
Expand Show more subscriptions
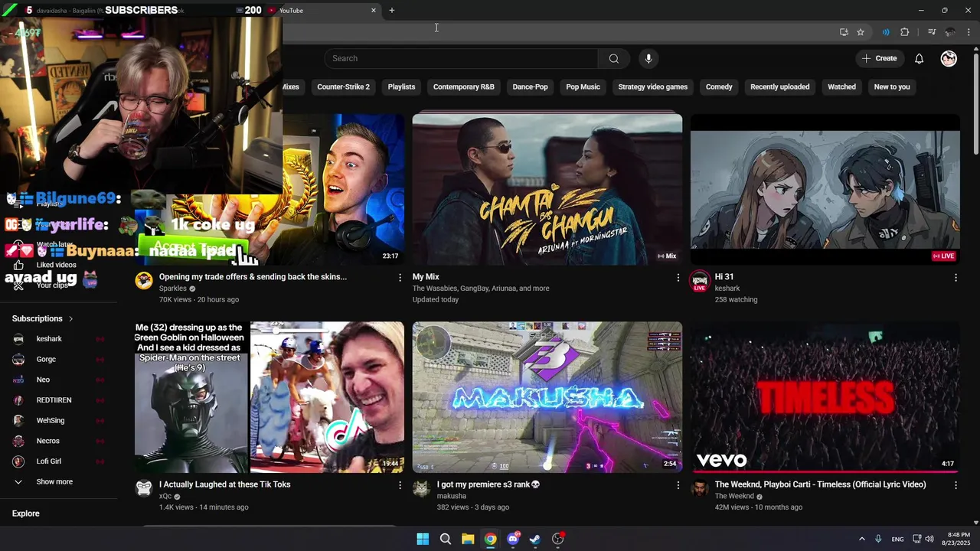click(x=55, y=481)
